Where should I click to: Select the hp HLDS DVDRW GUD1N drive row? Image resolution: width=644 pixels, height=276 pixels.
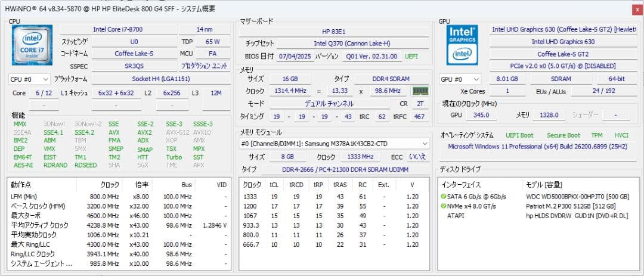539,216
